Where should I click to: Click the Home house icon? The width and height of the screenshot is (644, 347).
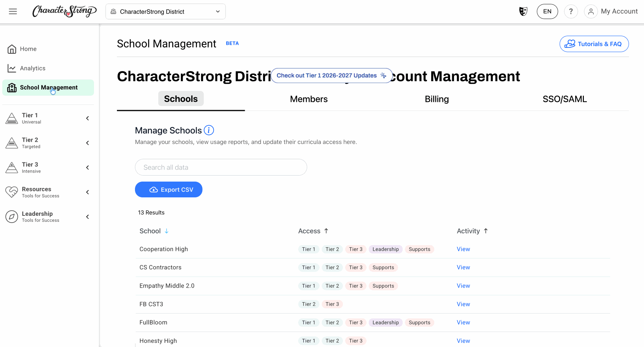(12, 49)
